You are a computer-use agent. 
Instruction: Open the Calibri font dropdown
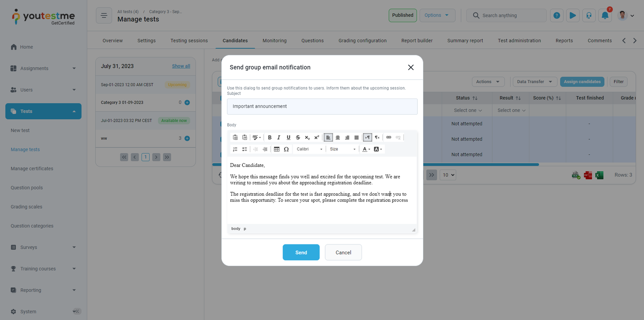tap(309, 149)
